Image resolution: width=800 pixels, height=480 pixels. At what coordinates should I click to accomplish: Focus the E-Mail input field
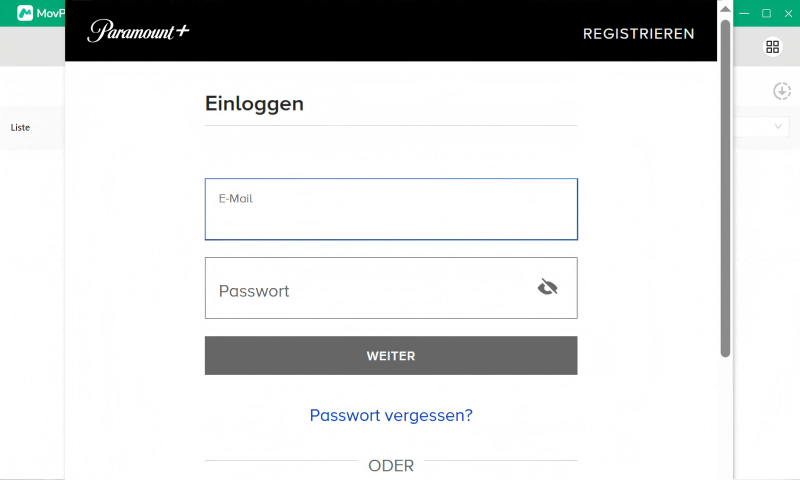pos(391,209)
